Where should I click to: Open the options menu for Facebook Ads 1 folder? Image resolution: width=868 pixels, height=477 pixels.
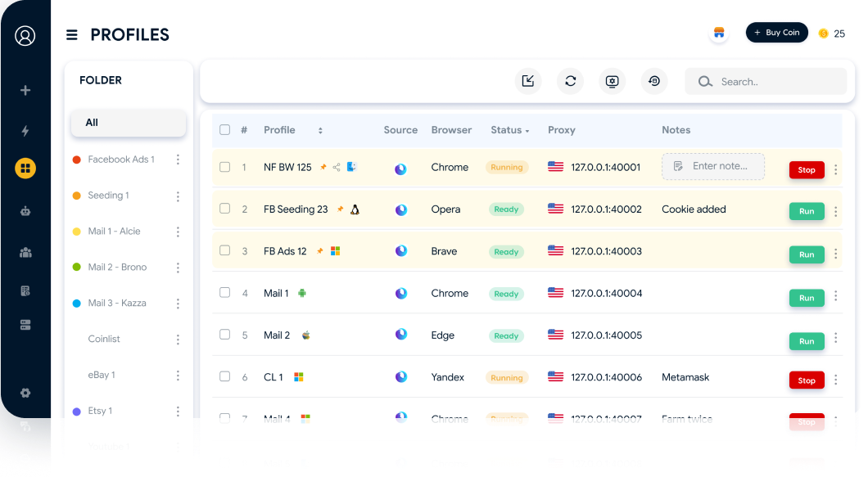178,160
